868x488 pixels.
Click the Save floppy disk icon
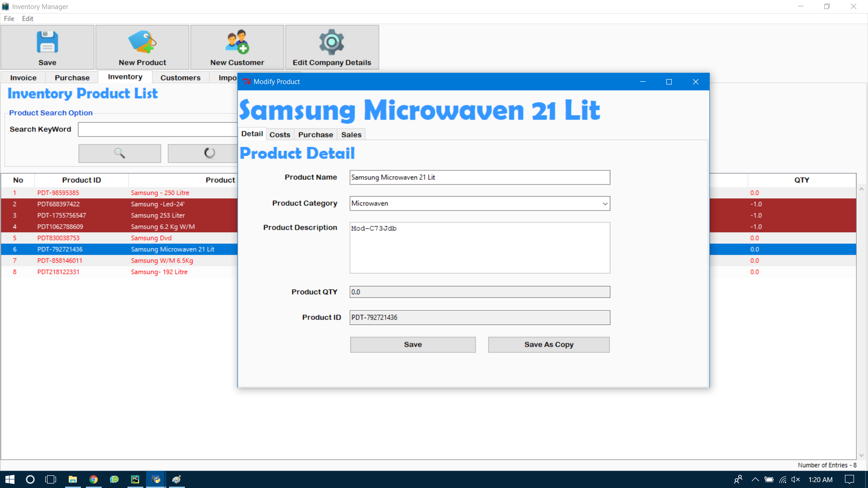[x=47, y=42]
